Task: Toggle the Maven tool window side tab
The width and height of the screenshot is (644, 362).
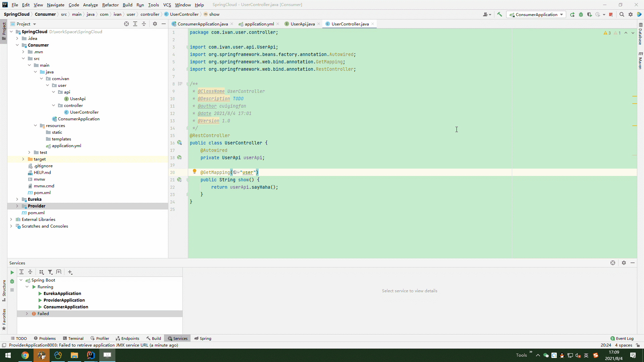Action: (x=640, y=61)
